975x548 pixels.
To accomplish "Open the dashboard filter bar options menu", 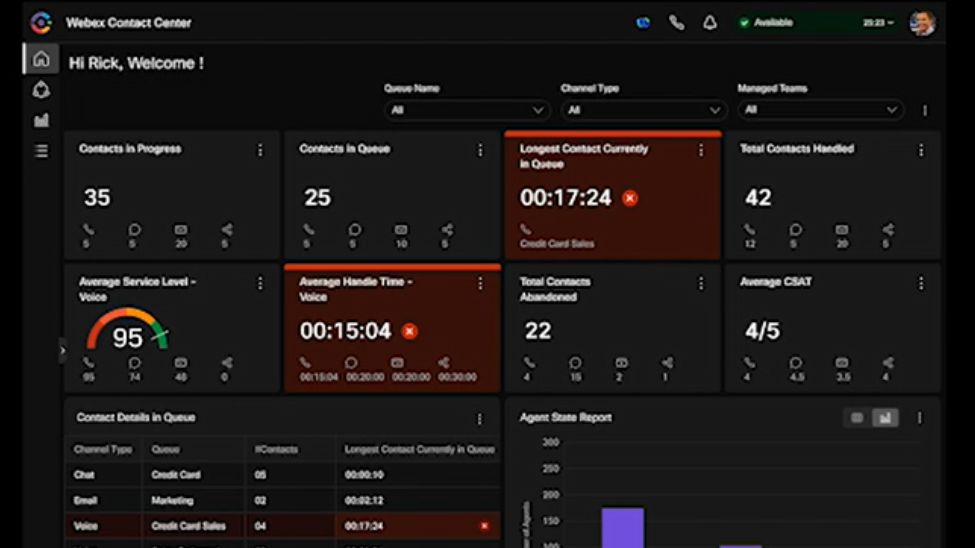I will [925, 110].
